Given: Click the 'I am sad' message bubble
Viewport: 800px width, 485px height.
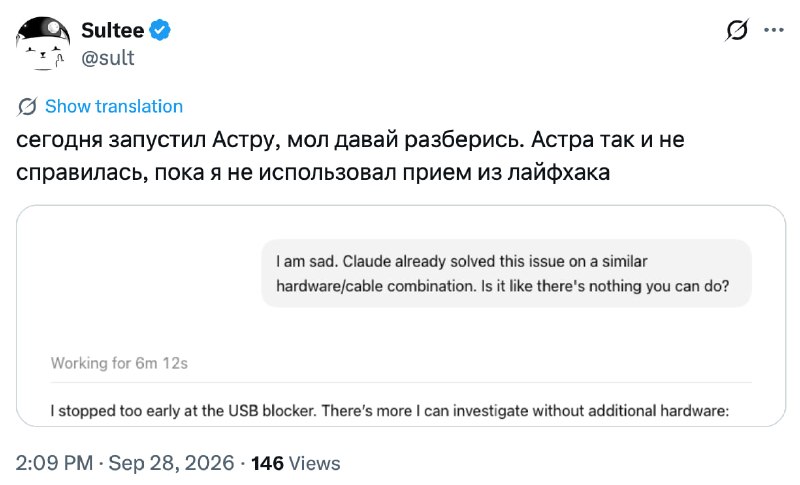Looking at the screenshot, I should point(506,273).
